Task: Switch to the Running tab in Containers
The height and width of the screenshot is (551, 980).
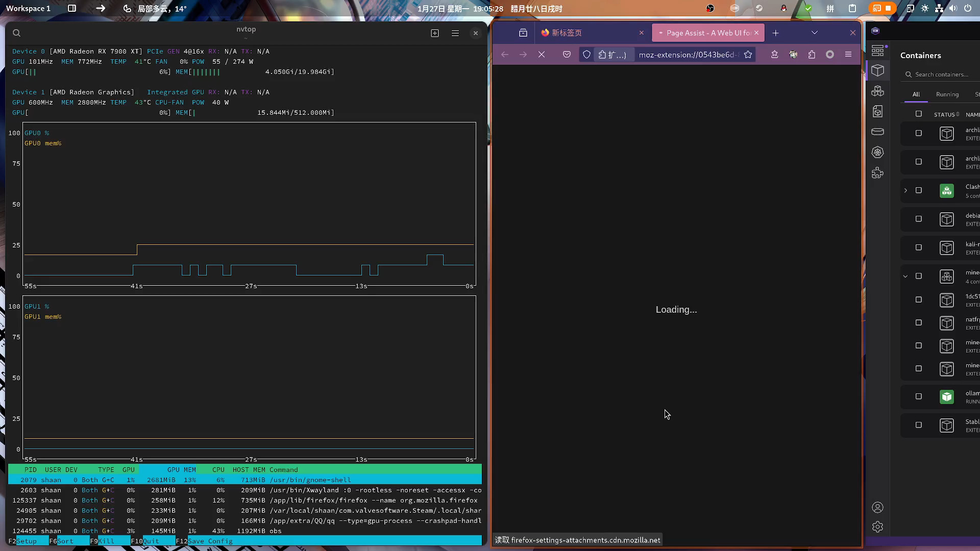Action: [x=947, y=94]
